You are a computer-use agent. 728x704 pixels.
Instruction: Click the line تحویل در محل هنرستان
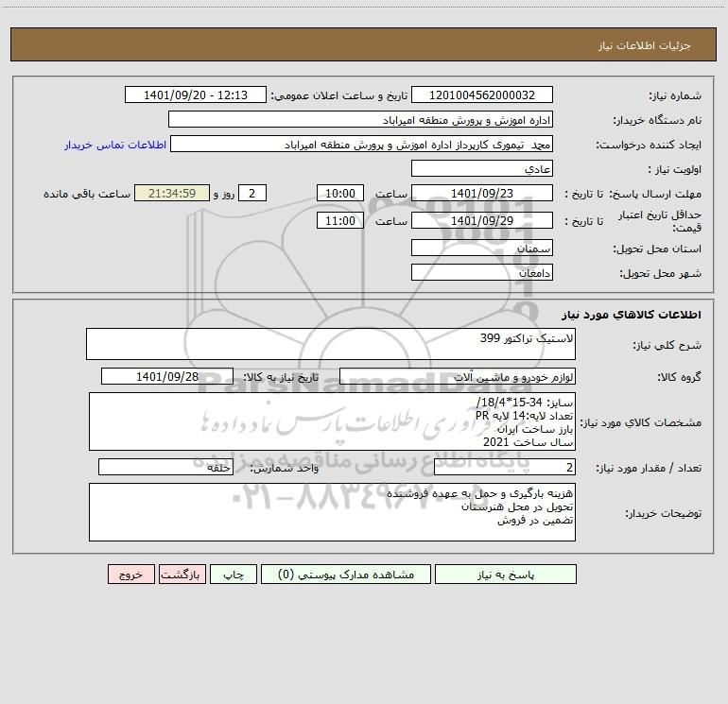pos(517,507)
